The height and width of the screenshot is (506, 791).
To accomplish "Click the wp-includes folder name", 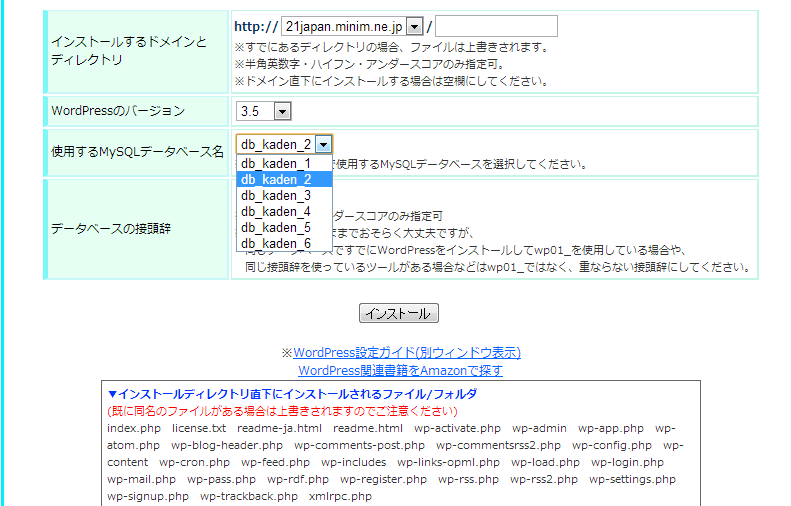I will click(354, 463).
